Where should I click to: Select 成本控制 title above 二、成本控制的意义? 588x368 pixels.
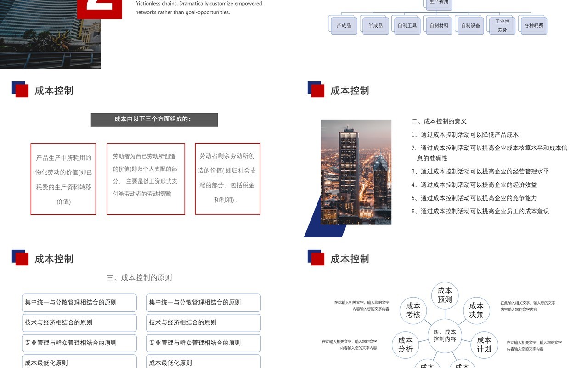[350, 91]
